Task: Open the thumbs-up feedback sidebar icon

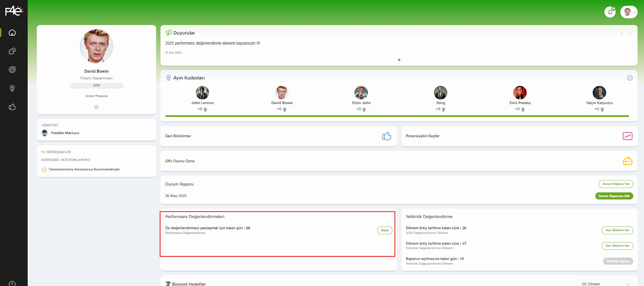Action: pos(12,107)
